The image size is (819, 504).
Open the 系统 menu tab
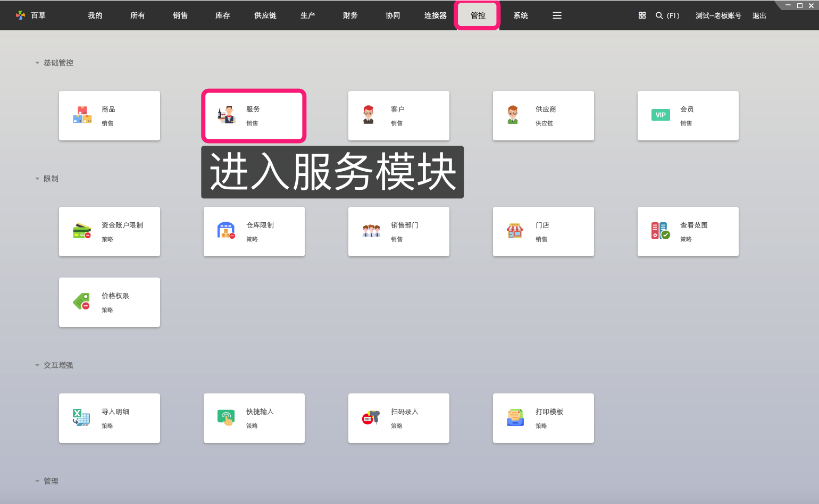521,15
